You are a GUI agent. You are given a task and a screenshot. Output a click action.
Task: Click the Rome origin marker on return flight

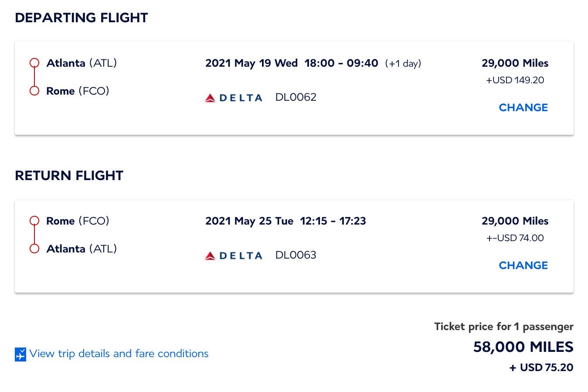(34, 220)
